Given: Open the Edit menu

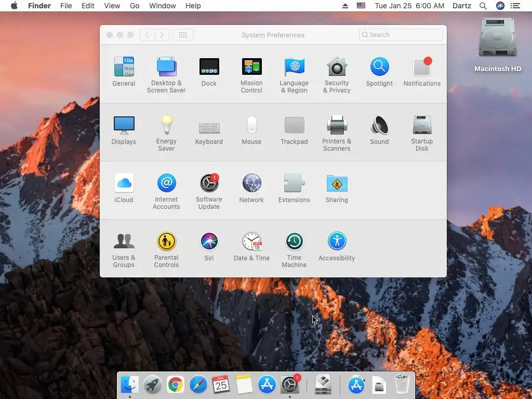Looking at the screenshot, I should [x=88, y=6].
